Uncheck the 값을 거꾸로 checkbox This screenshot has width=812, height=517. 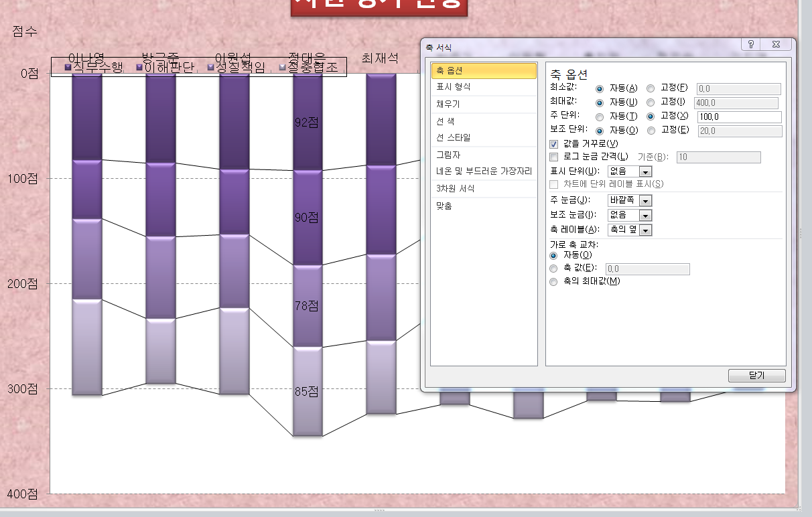click(553, 144)
